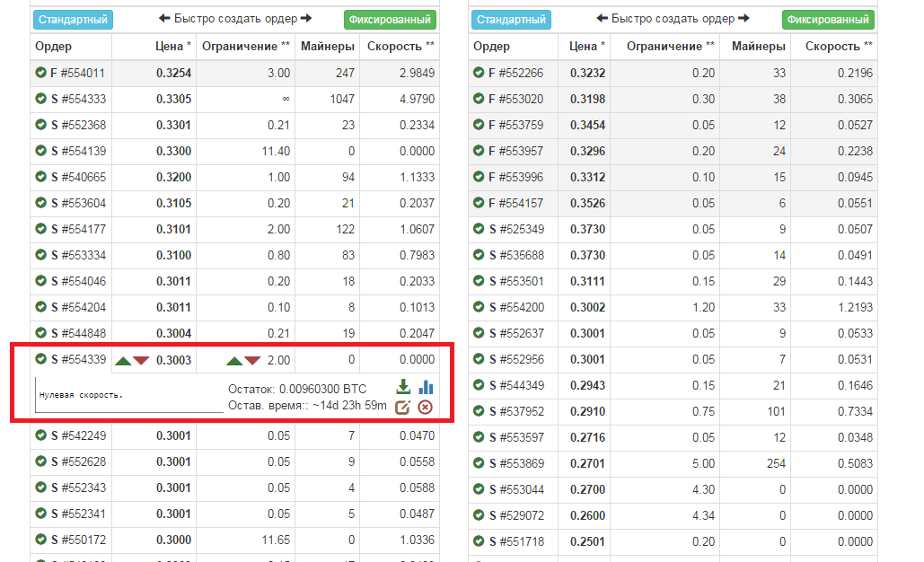Click right arrow beside 'Быстро создать ордер' in right panel
This screenshot has height=562, width=924.
(x=744, y=18)
